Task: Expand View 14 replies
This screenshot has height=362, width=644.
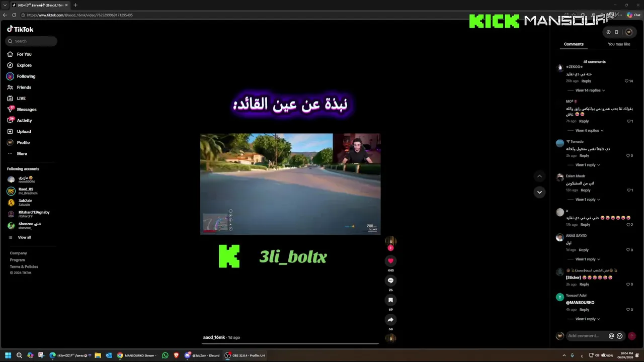Action: pyautogui.click(x=590, y=90)
